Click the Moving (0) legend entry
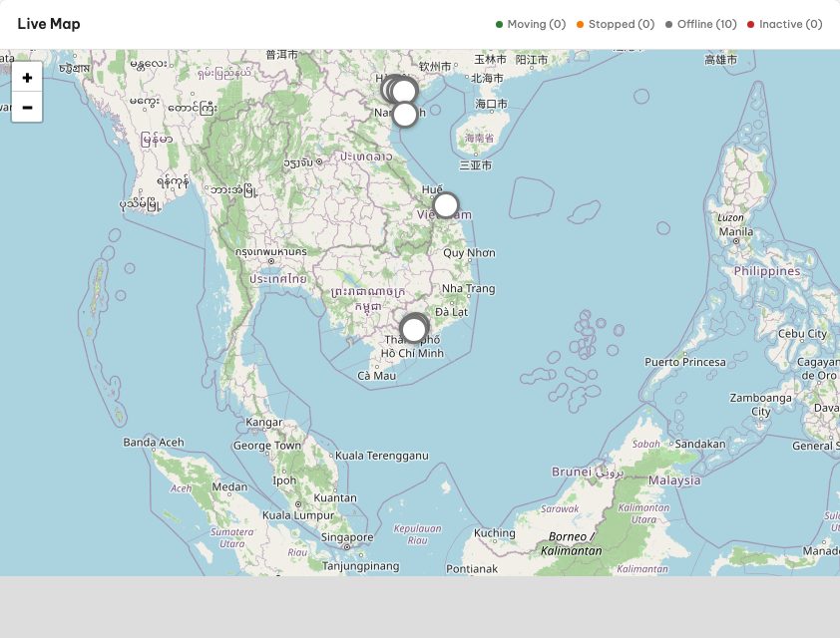Image resolution: width=840 pixels, height=638 pixels. click(531, 24)
